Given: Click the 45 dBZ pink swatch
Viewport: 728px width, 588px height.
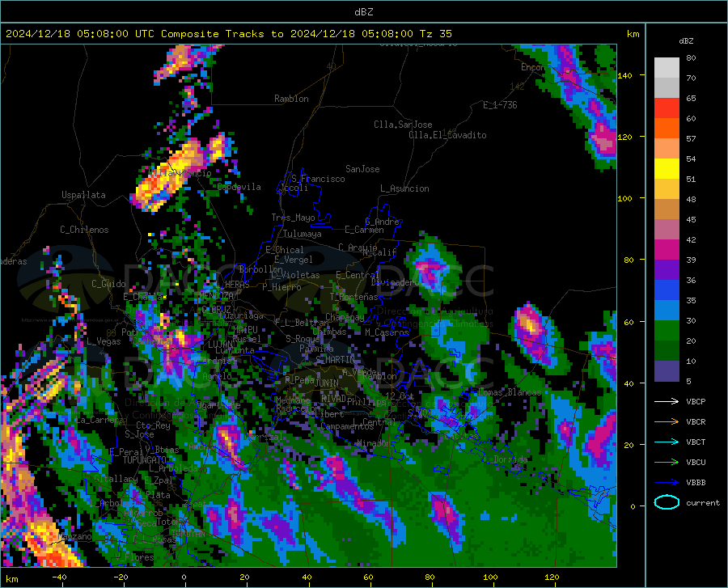Looking at the screenshot, I should (x=667, y=229).
